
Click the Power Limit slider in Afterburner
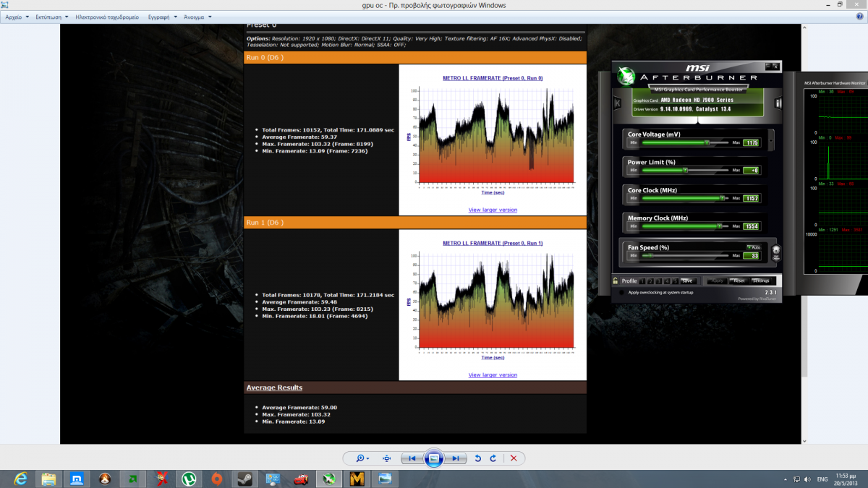coord(684,171)
